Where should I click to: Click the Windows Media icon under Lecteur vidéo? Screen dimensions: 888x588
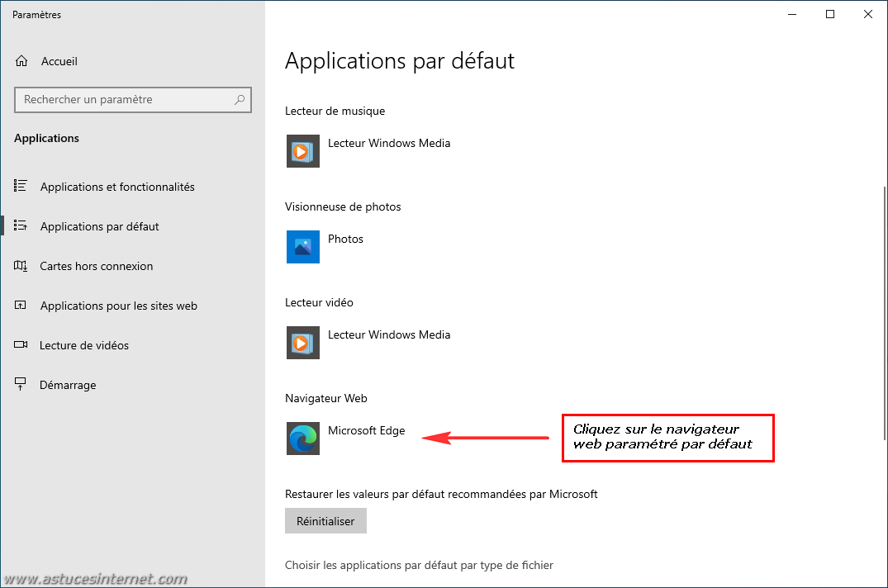303,343
